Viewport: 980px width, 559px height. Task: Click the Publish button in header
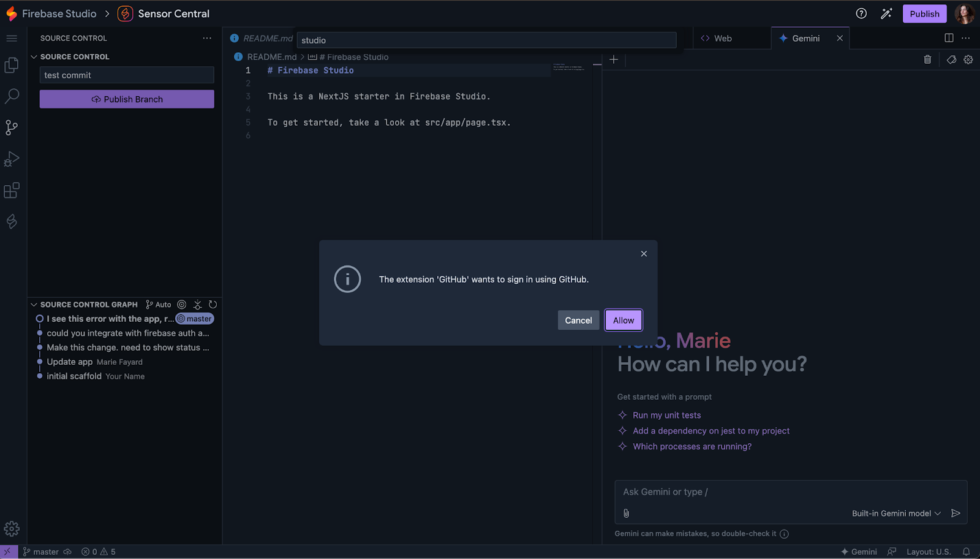click(924, 13)
